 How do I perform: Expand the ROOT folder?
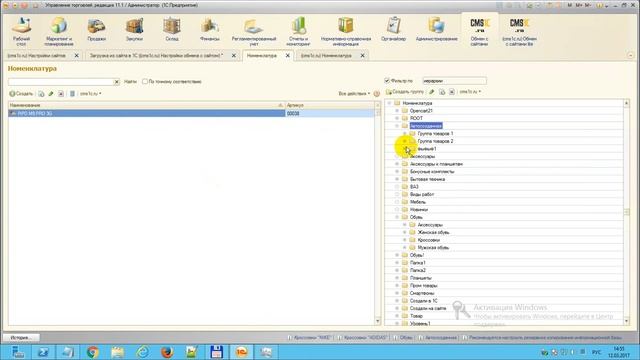pos(397,118)
